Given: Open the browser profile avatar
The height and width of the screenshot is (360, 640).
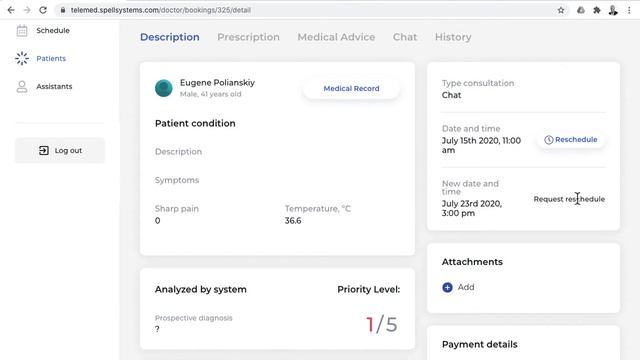Looking at the screenshot, I should [x=613, y=10].
